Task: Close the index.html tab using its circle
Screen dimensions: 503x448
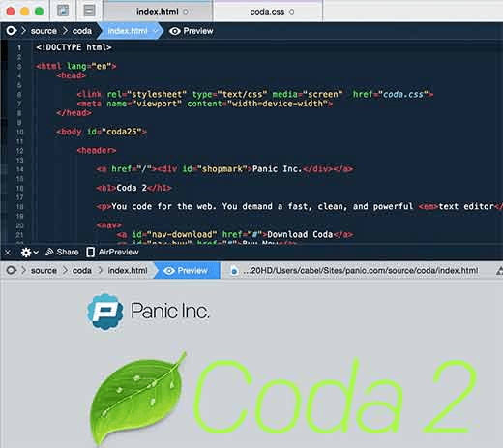Action: coord(186,12)
